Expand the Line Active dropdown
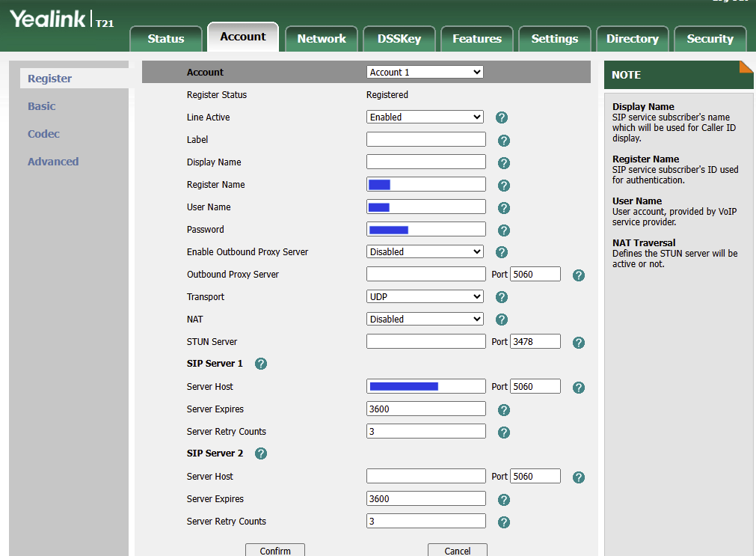Screen dimensions: 756x556 (425, 117)
